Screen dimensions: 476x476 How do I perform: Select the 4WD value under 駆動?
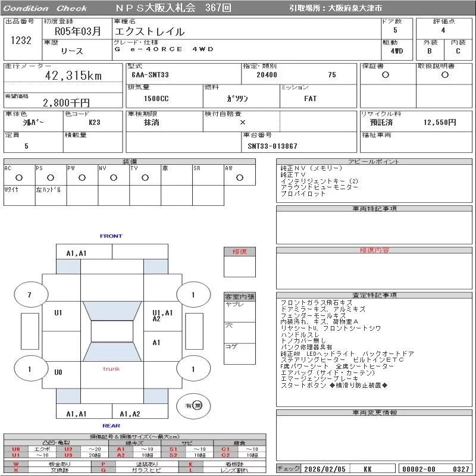click(x=397, y=51)
